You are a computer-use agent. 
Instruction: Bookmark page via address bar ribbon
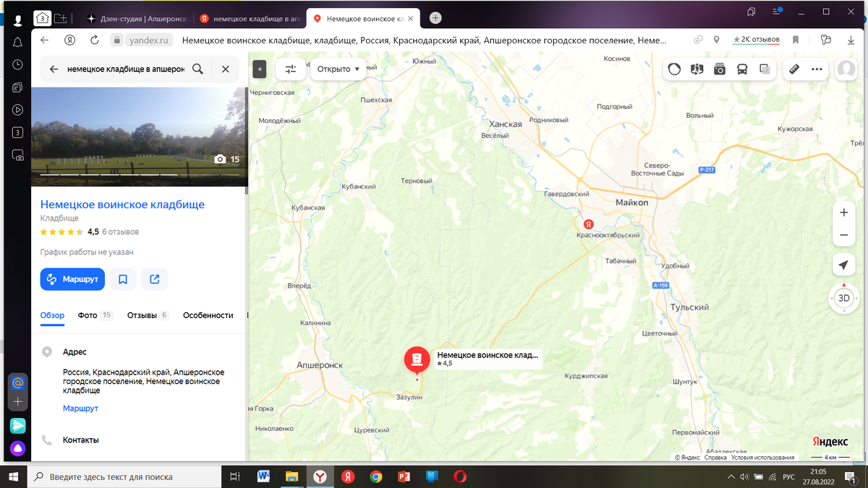click(x=796, y=40)
